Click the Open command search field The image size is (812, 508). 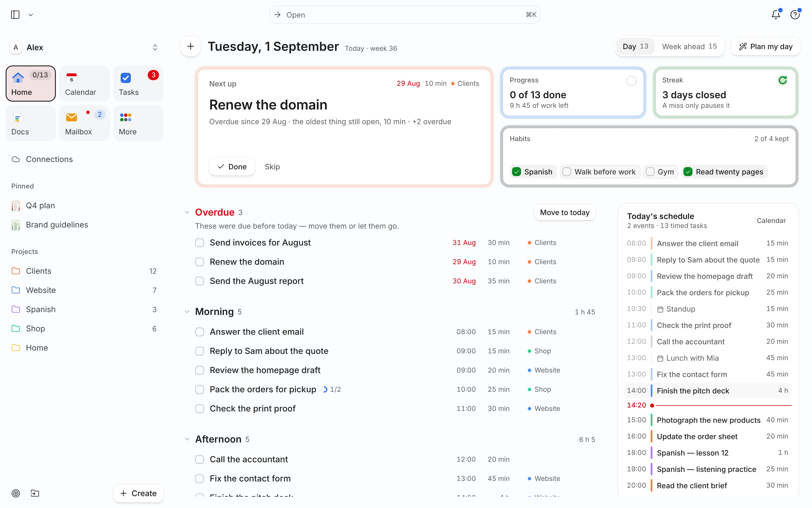pyautogui.click(x=405, y=15)
